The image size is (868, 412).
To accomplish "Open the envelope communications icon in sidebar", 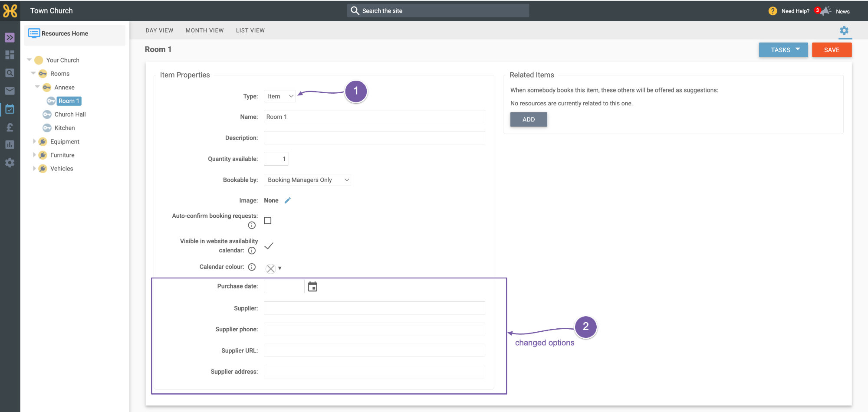I will (10, 91).
